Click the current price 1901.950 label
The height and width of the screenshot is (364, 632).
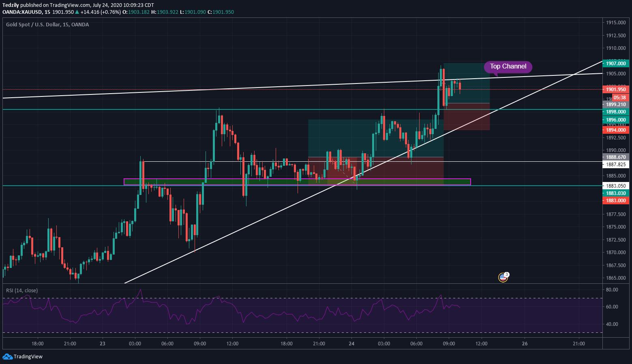(x=616, y=90)
